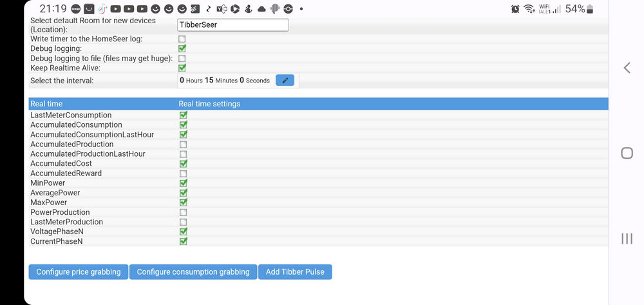Tap the Android back navigation arrow

[627, 68]
